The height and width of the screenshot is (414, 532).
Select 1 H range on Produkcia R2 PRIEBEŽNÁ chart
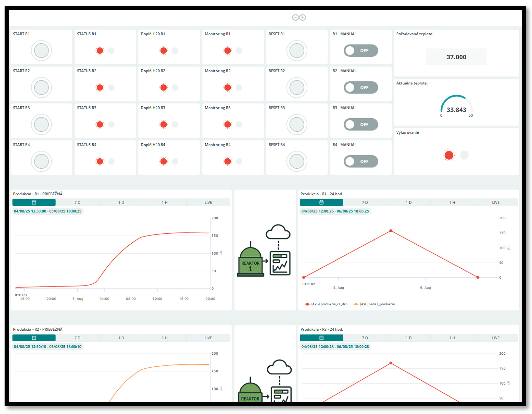tap(164, 338)
